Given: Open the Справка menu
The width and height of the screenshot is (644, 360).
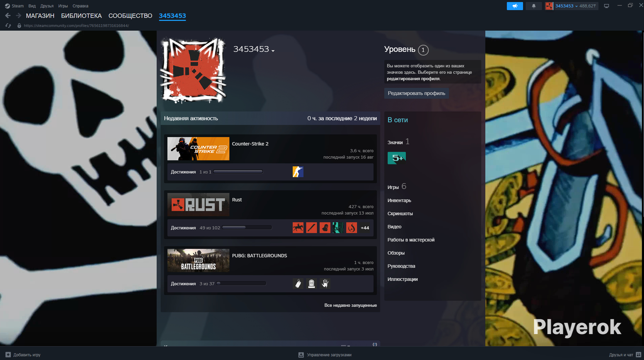Looking at the screenshot, I should point(80,6).
